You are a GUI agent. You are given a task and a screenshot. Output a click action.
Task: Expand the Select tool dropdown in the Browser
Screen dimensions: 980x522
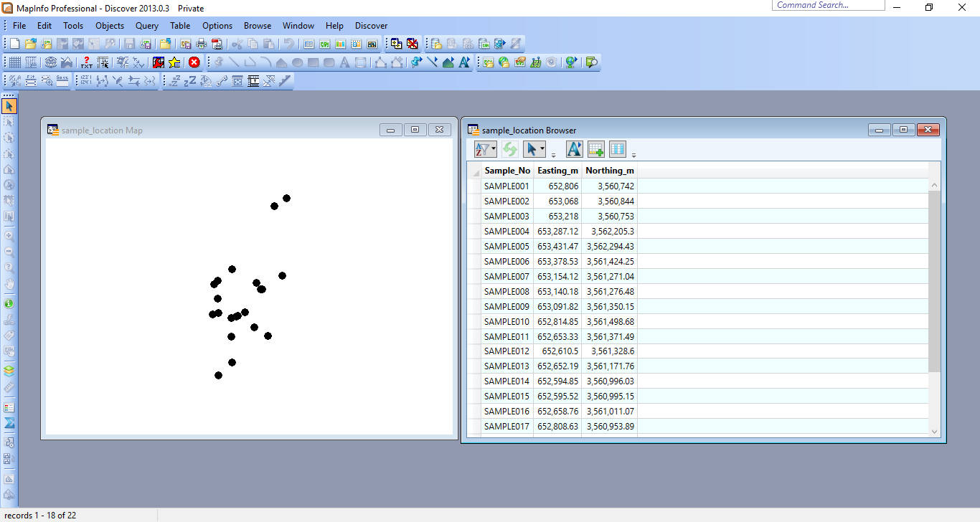coord(542,149)
